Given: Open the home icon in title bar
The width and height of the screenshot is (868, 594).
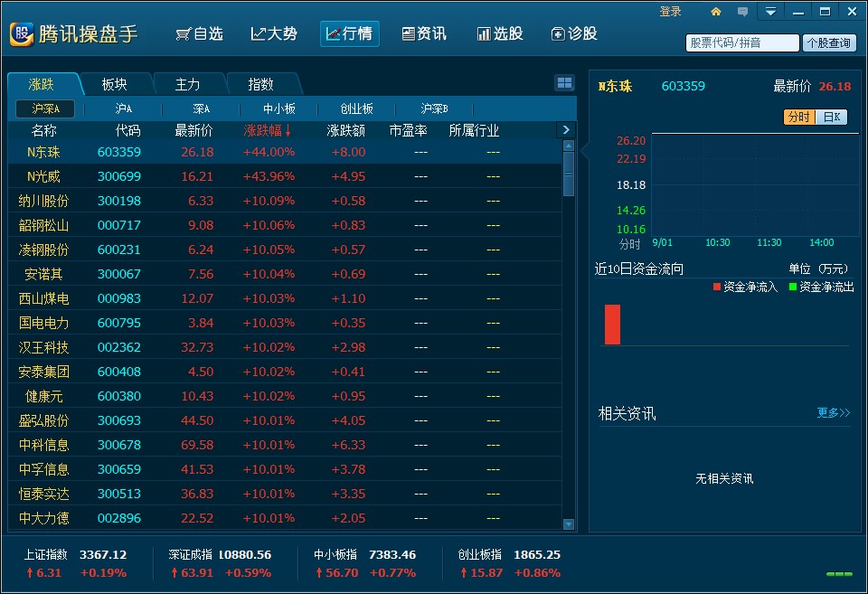Looking at the screenshot, I should (716, 12).
